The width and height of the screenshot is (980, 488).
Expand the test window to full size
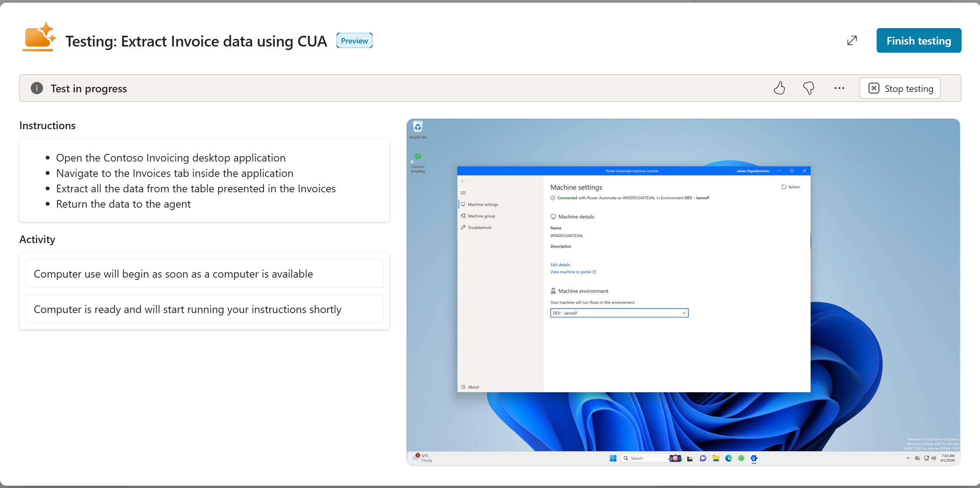[x=852, y=40]
